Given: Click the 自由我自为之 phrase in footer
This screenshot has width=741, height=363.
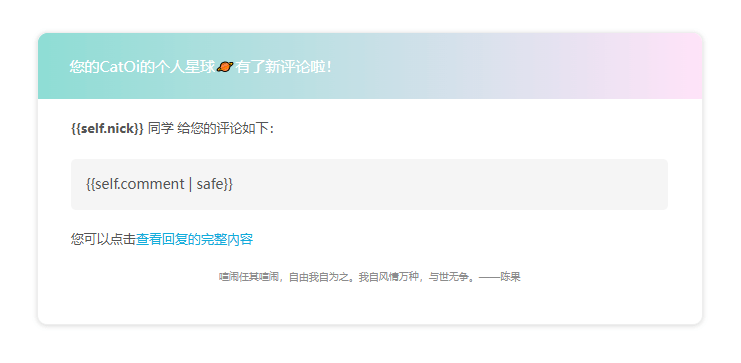Looking at the screenshot, I should (318, 277).
